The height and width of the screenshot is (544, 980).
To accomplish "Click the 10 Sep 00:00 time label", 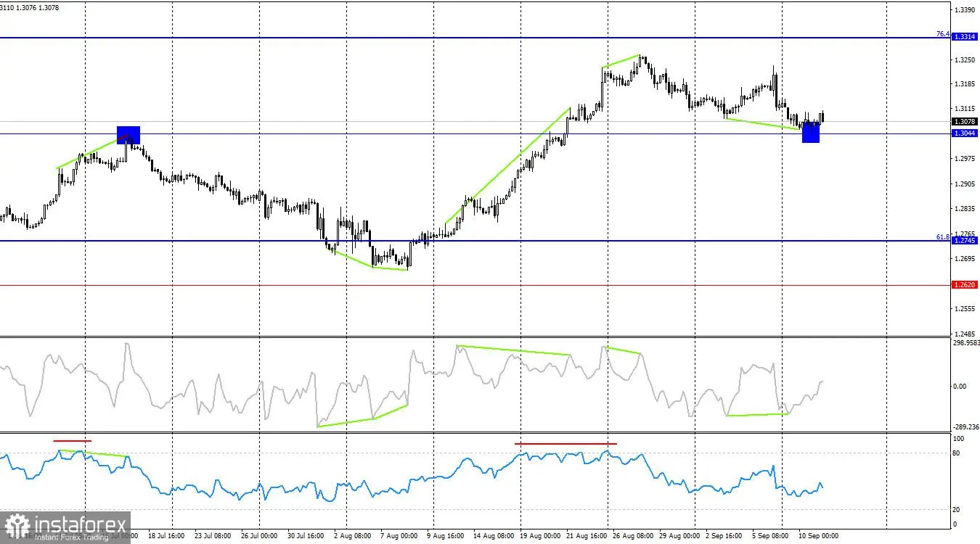I will (x=819, y=536).
